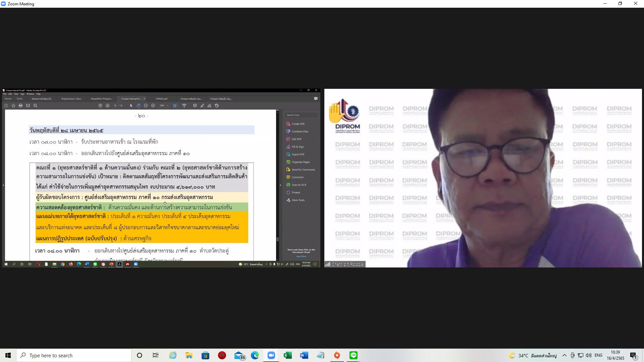
Task: Click the Search tools field
Action: tap(301, 115)
